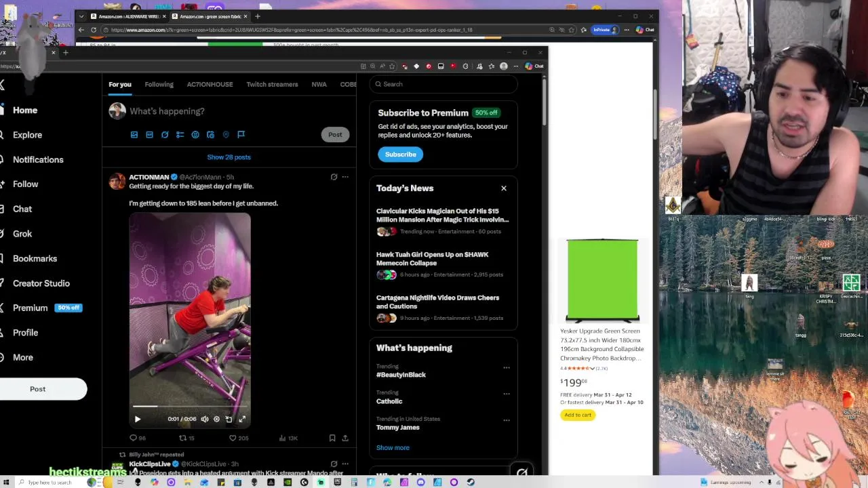Screen dimensions: 868x488
Task: Open the emoji picker in the composer
Action: pyautogui.click(x=195, y=135)
